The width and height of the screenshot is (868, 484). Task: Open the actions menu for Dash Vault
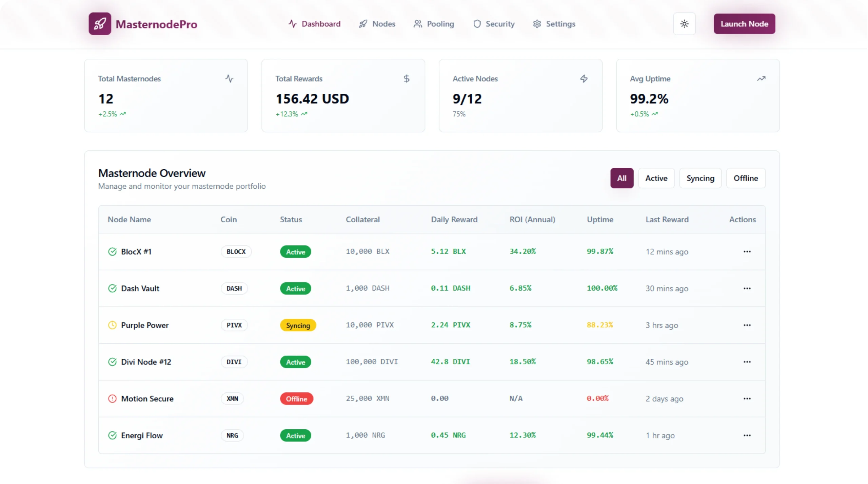coord(747,288)
